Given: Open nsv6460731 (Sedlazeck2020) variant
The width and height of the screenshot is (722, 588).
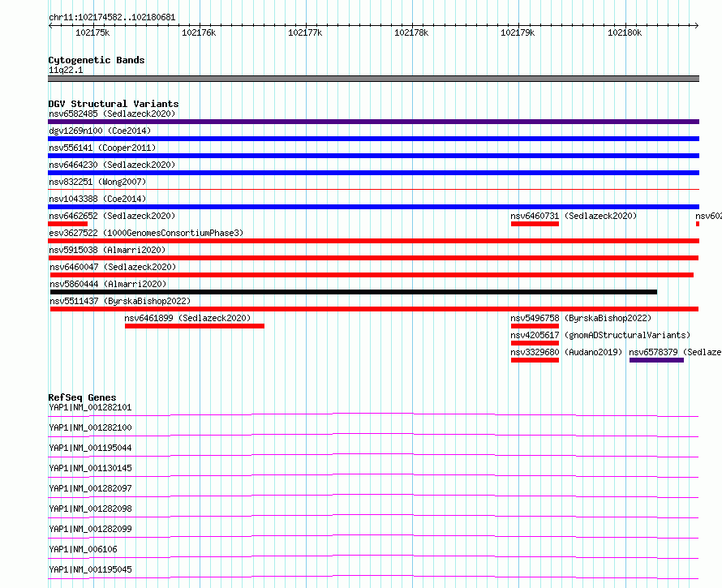Looking at the screenshot, I should (x=574, y=216).
